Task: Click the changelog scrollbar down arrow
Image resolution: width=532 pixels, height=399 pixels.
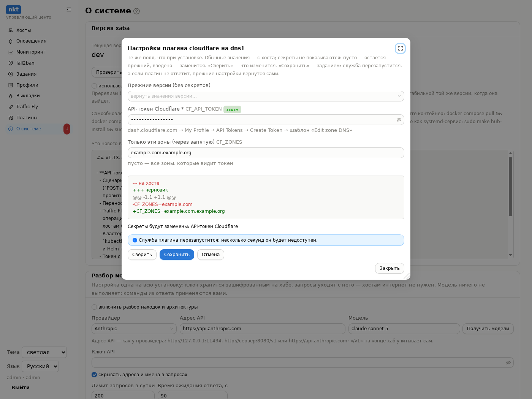Action: point(510,255)
